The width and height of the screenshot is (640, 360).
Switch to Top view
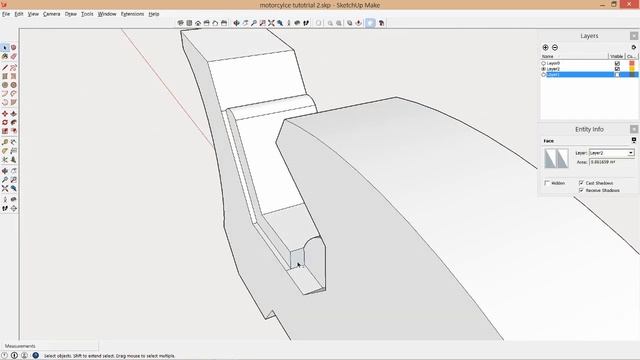tap(189, 23)
